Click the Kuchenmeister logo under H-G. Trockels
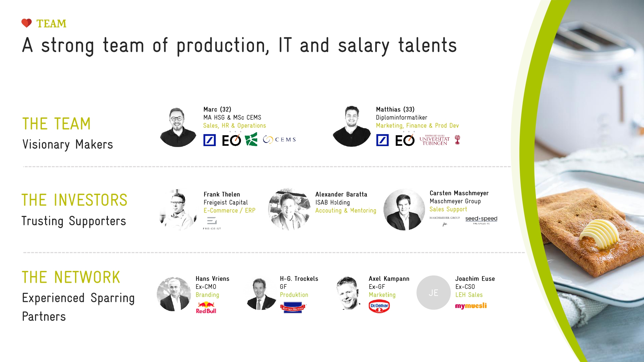The image size is (644, 362). point(293,308)
